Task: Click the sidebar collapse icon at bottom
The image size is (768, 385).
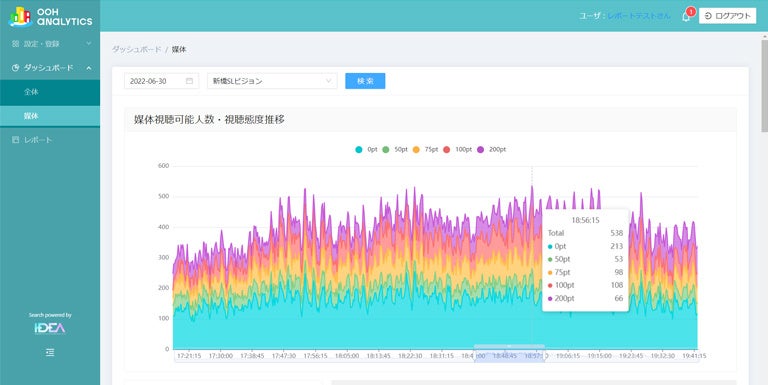Action: point(50,353)
